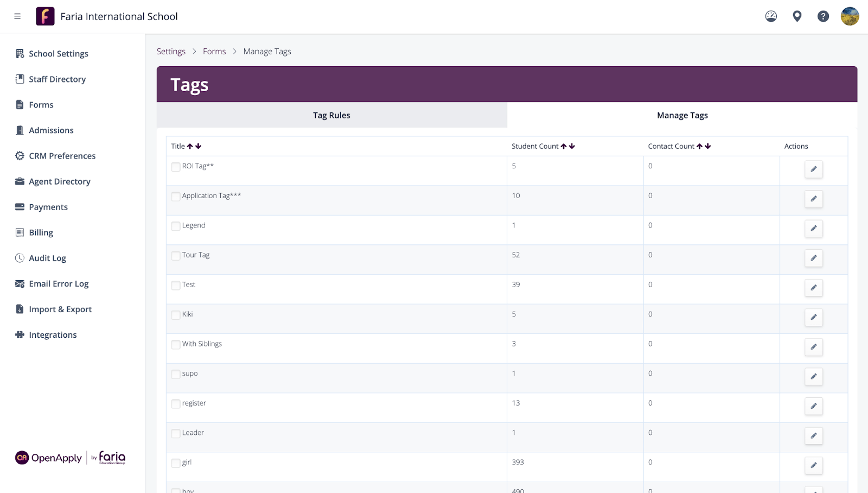This screenshot has width=868, height=493.
Task: Click the edit pencil for ROI Tag**
Action: [813, 169]
